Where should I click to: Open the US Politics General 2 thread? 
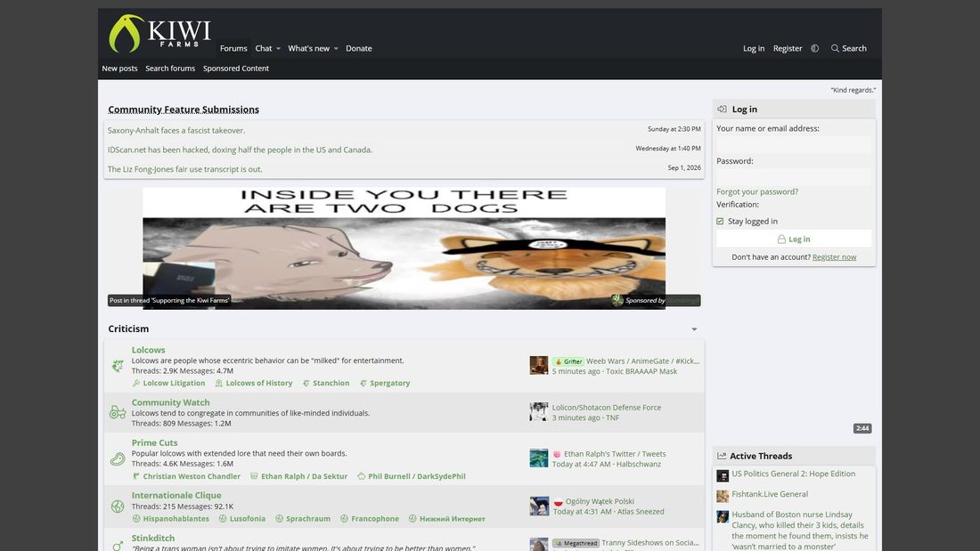click(793, 474)
